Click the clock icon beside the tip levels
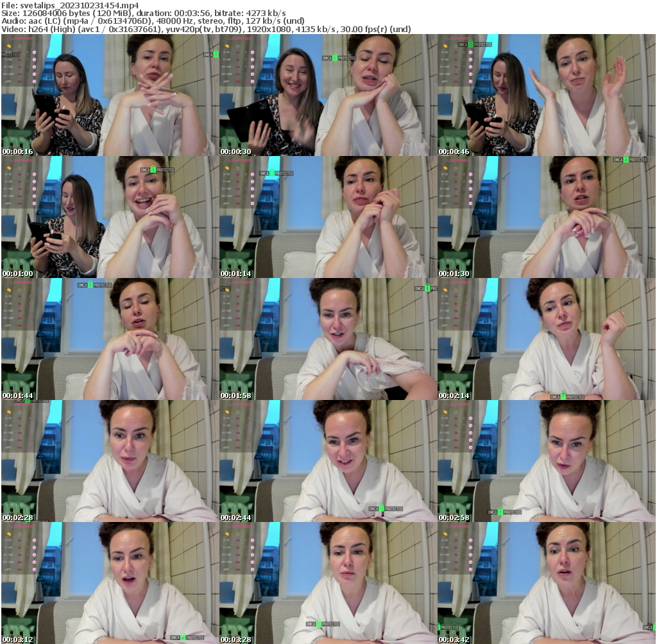 tap(19, 46)
